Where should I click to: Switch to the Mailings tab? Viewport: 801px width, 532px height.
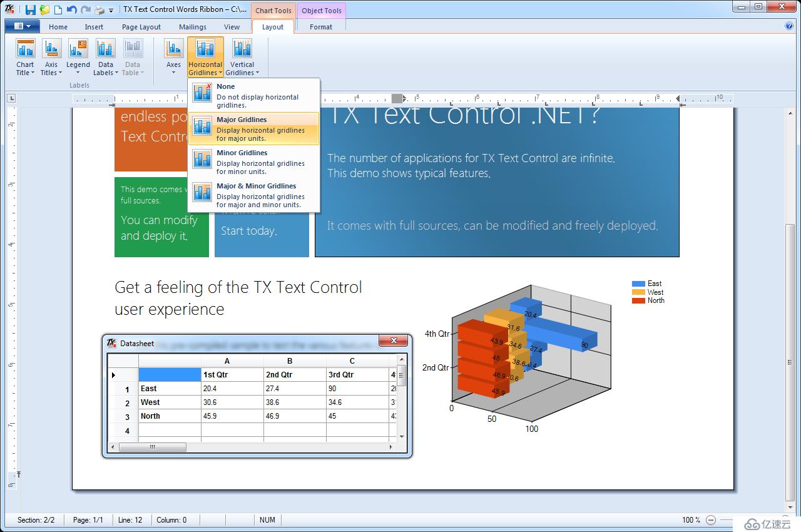193,27
